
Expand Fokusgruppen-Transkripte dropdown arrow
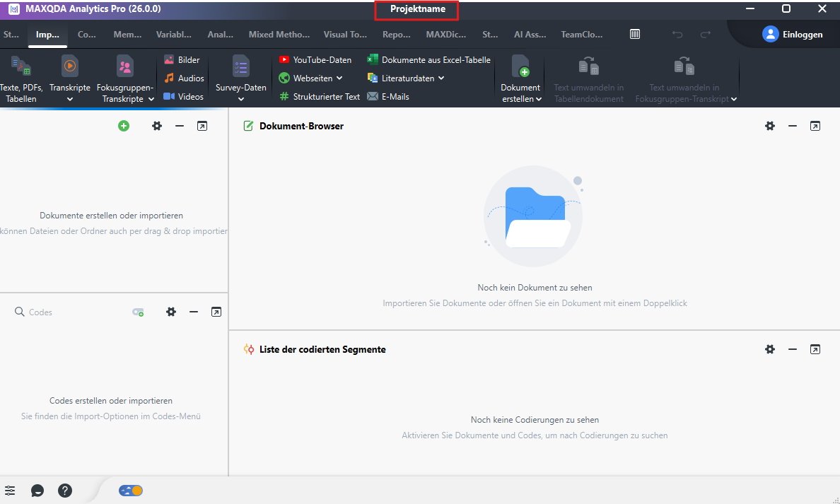(x=151, y=99)
